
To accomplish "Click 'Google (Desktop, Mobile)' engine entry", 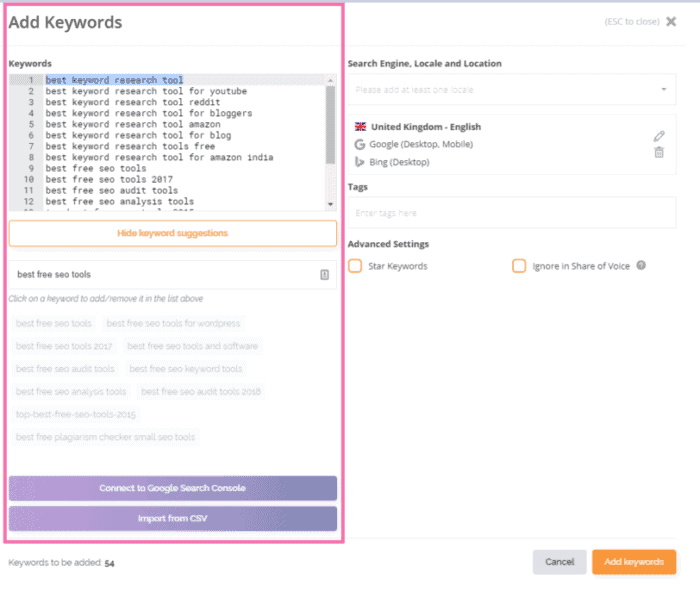I will tap(421, 144).
